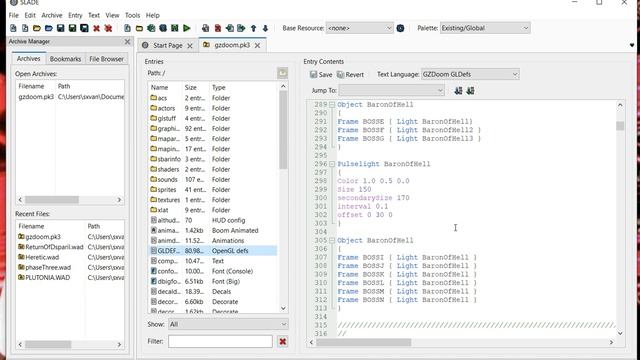This screenshot has height=360, width=640.
Task: Select the actors folder entry
Action: (212, 108)
